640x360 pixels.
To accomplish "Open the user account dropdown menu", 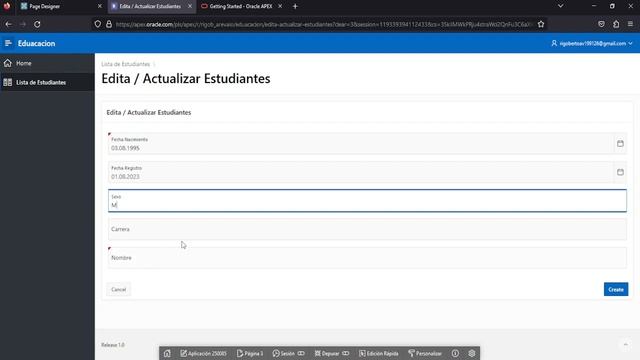I will tap(591, 43).
